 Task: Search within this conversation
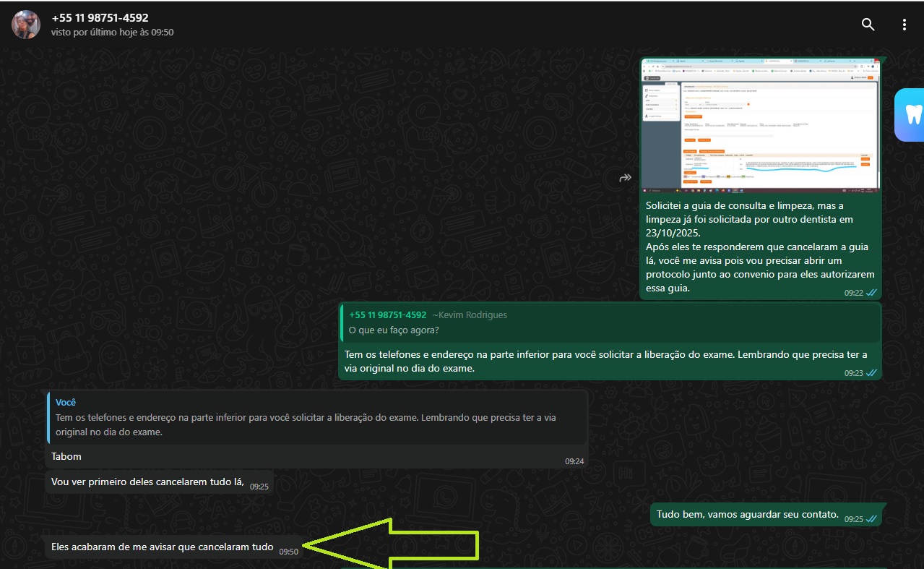pos(868,25)
